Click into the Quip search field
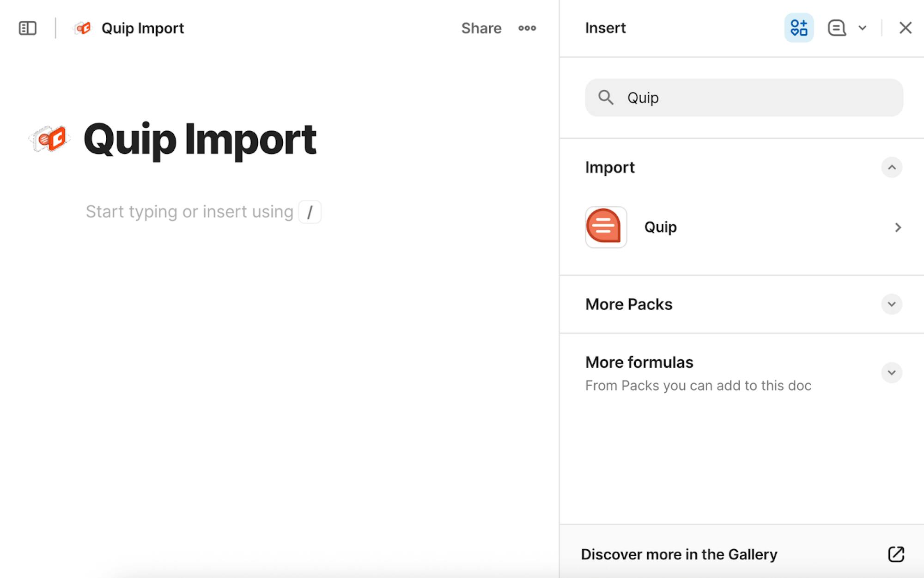Viewport: 924px width, 578px height. pos(758,98)
